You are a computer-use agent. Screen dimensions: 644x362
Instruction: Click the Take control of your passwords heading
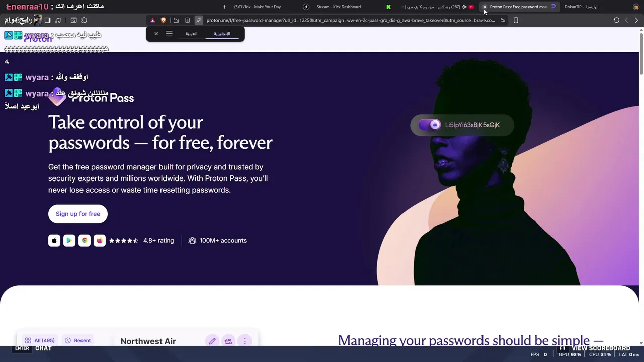[x=160, y=132]
